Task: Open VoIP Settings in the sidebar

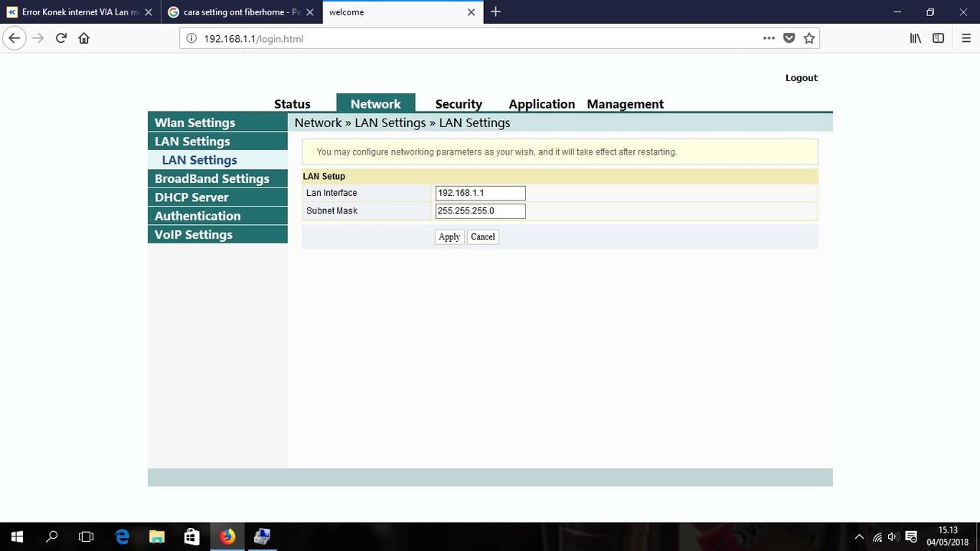Action: pyautogui.click(x=193, y=235)
